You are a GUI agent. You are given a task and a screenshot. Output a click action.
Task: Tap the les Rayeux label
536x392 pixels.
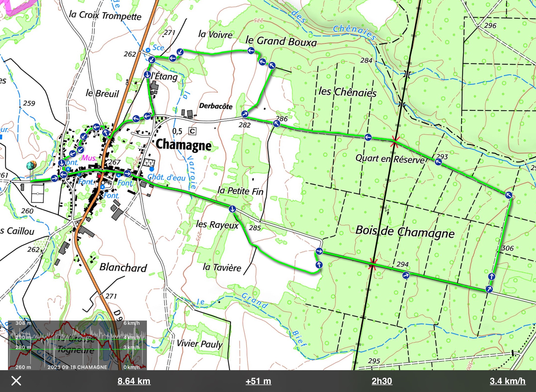click(x=217, y=225)
